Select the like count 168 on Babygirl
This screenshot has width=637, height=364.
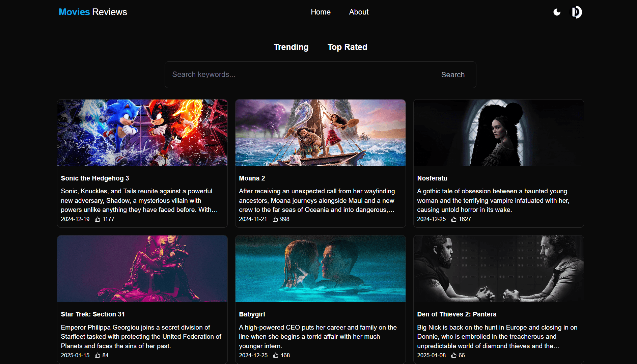pos(285,355)
